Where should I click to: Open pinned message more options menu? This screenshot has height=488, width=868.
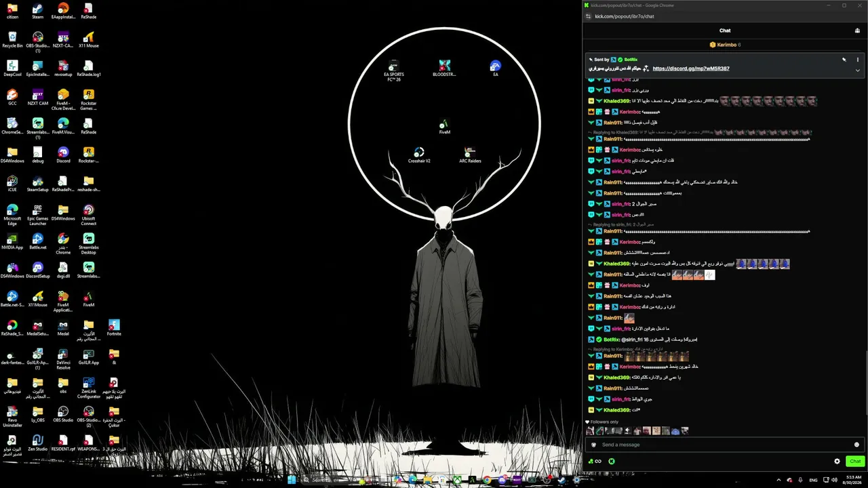click(x=857, y=60)
